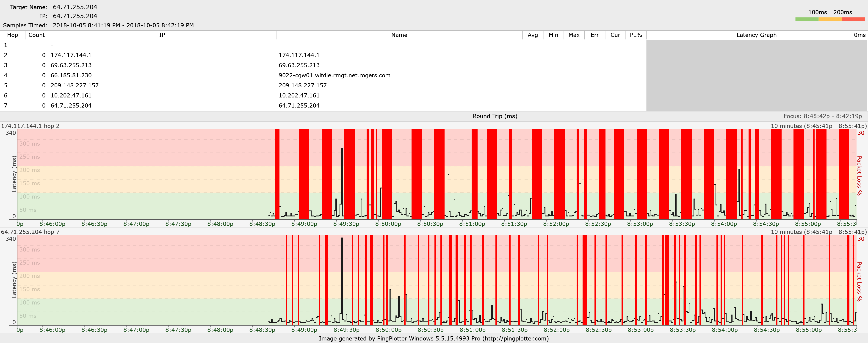Click the Count column header
This screenshot has height=343, width=868.
(x=36, y=35)
